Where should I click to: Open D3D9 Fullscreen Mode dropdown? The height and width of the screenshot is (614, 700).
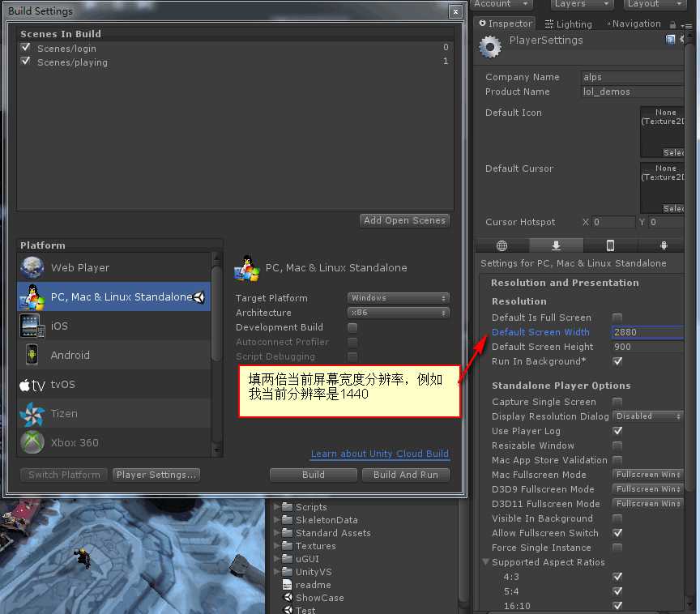[648, 489]
